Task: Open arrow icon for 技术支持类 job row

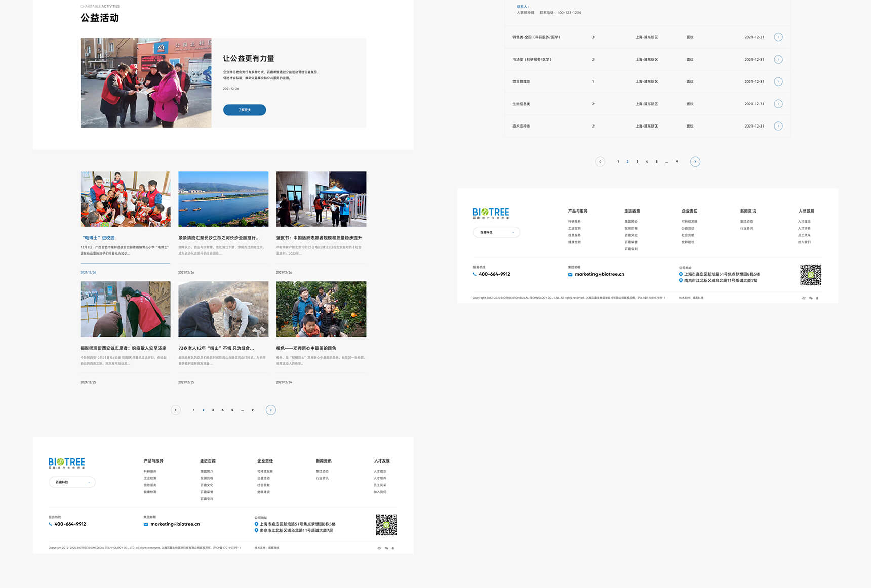Action: [x=778, y=127]
